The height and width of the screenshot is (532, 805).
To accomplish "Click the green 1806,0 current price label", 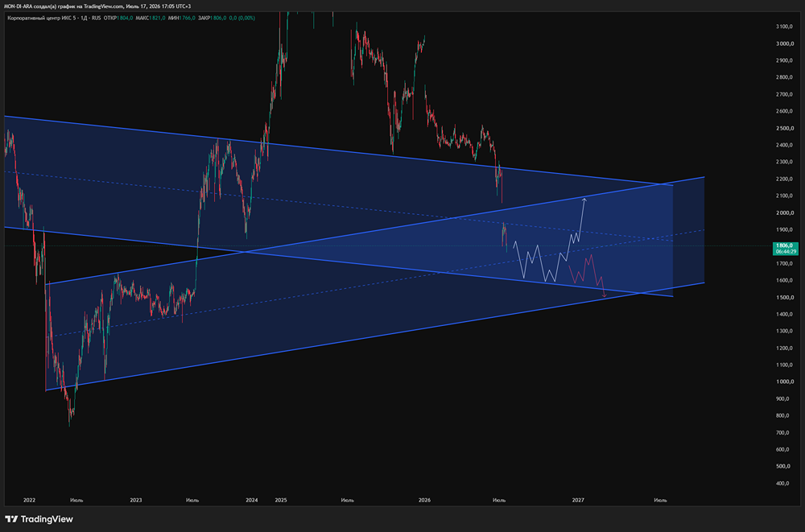I will [786, 246].
